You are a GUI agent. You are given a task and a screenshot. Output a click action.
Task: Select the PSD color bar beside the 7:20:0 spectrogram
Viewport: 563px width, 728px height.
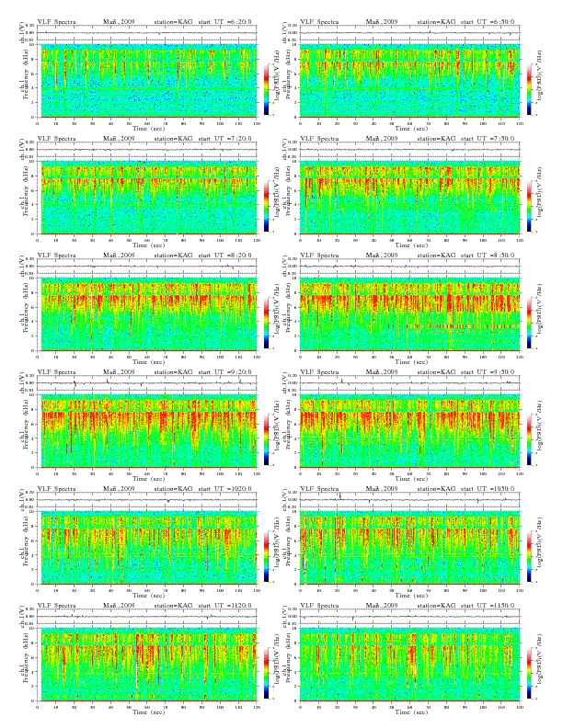[x=266, y=206]
